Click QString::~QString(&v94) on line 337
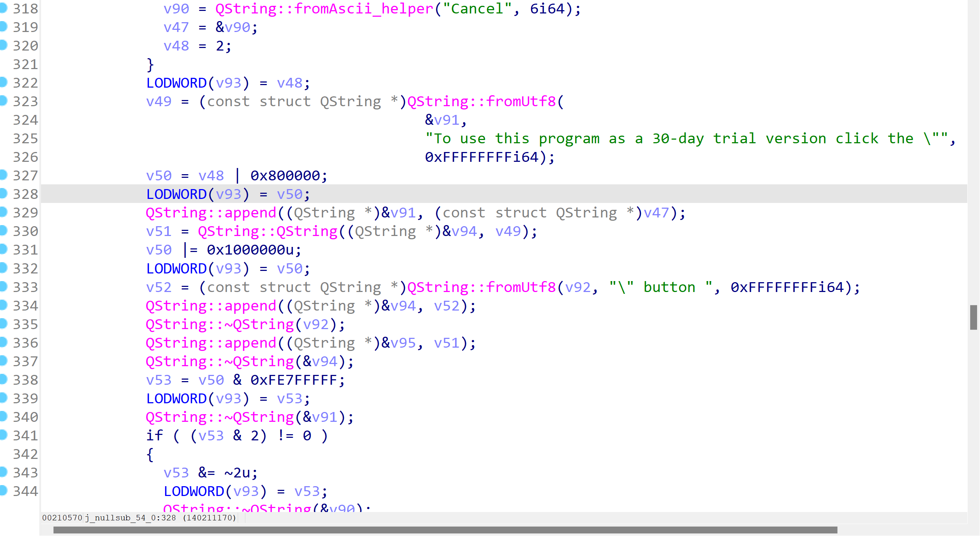Viewport: 980px width, 536px height. pos(250,361)
